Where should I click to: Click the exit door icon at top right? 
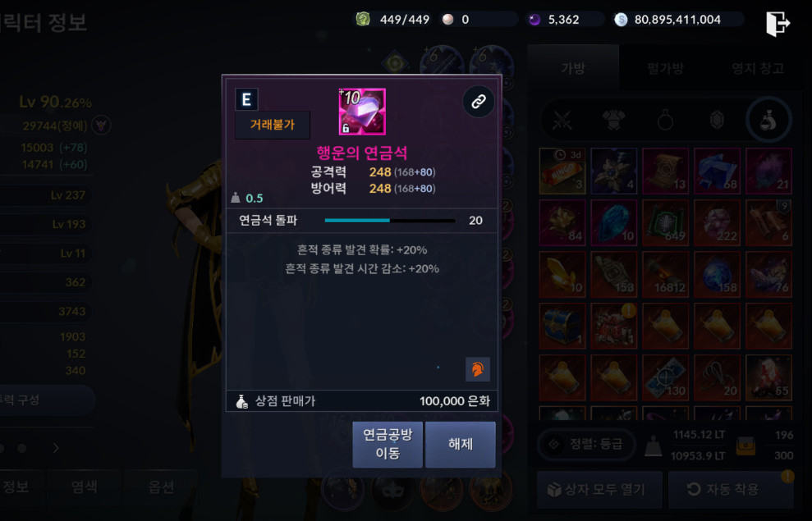(778, 23)
